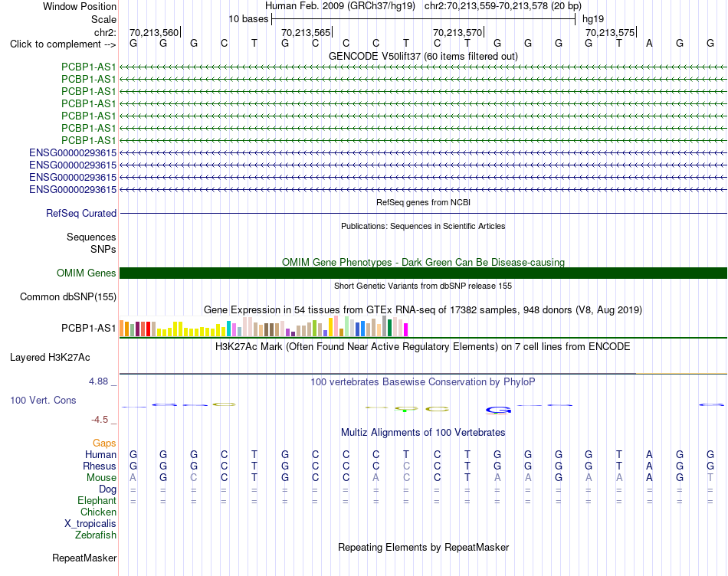This screenshot has height=576, width=728.
Task: Click the hg19 label after the scale bar
Action: (x=593, y=19)
